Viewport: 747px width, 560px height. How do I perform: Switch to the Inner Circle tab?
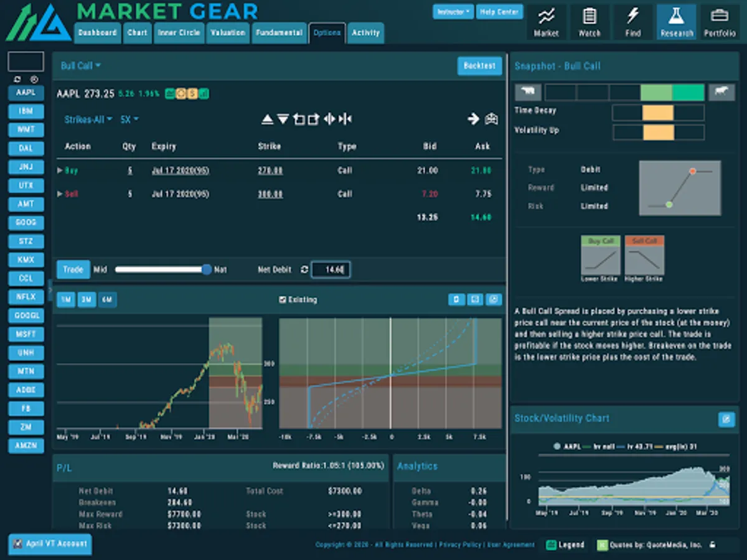[x=179, y=33]
